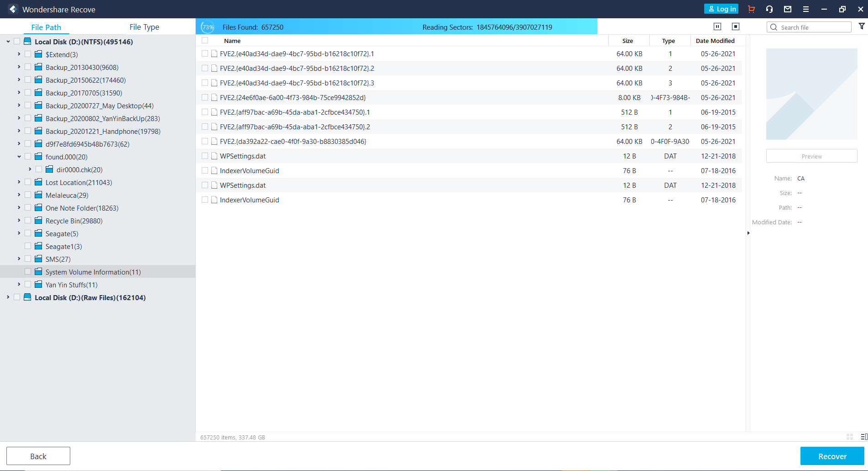Click the Recover button
868x471 pixels.
(x=832, y=456)
